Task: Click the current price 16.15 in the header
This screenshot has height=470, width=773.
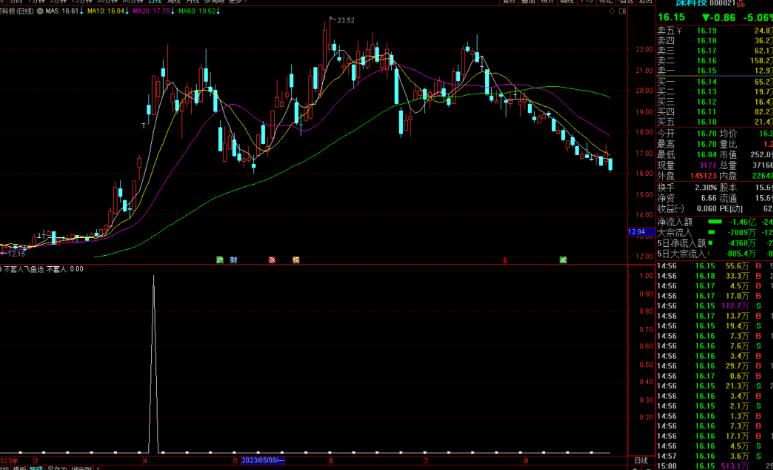Action: click(671, 17)
